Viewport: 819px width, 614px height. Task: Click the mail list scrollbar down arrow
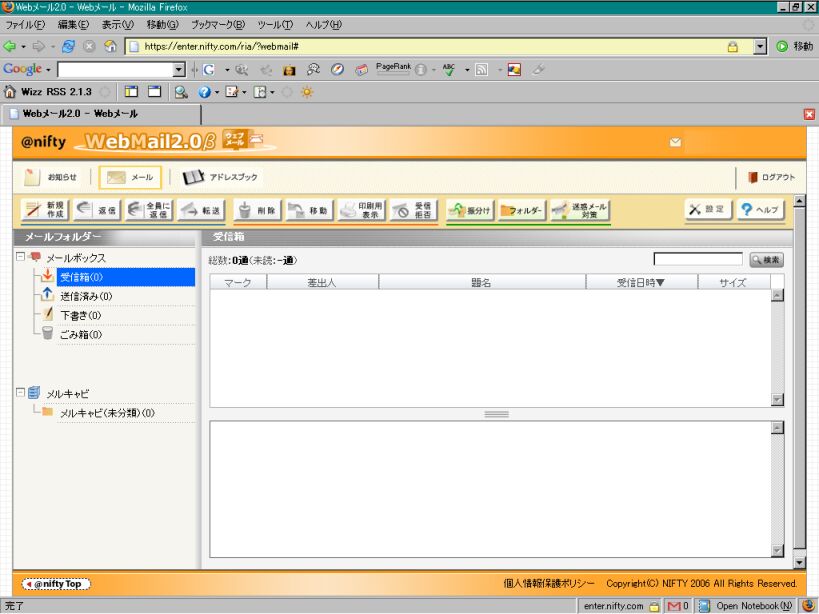click(777, 400)
